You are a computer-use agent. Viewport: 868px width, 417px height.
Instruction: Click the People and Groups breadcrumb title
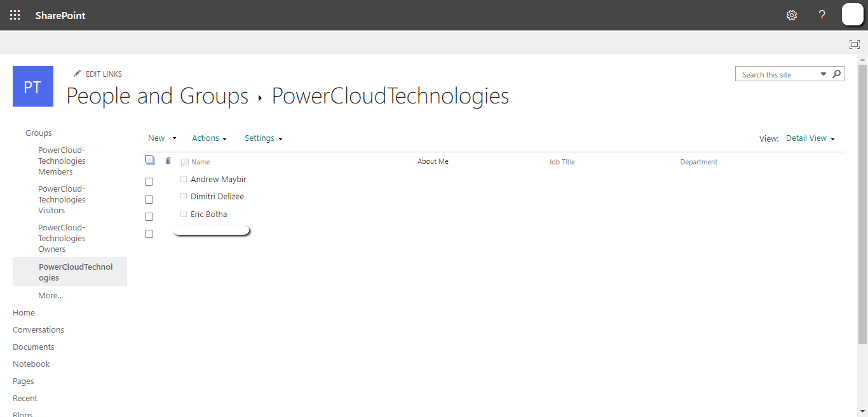click(158, 96)
